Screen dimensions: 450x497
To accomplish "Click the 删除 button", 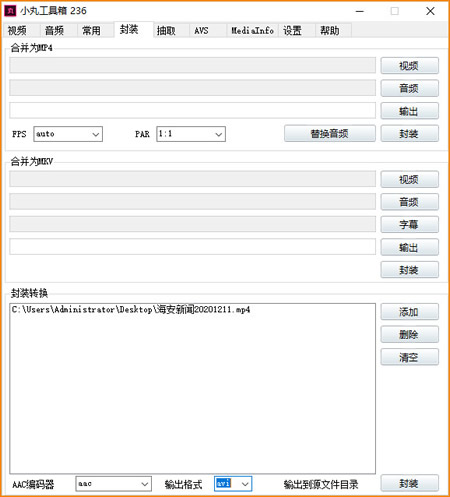I will coord(410,334).
